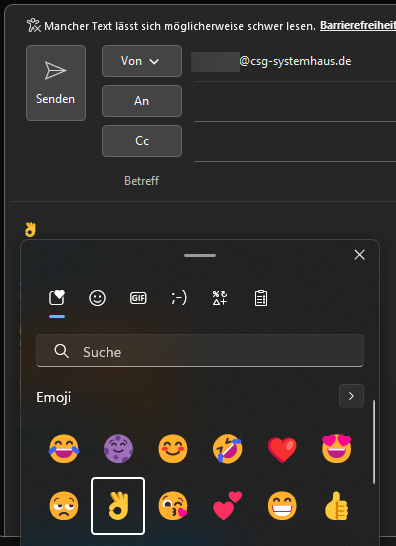Click the An recipients button
Image resolution: width=396 pixels, height=546 pixels.
click(x=142, y=101)
